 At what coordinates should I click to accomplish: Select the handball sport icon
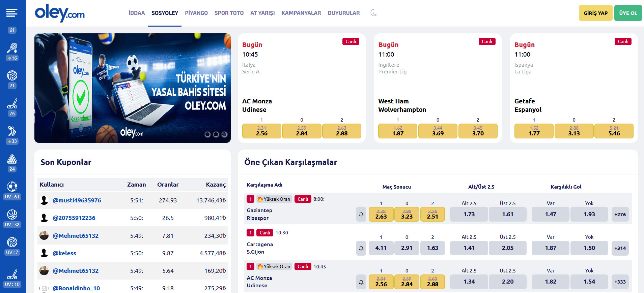click(x=12, y=131)
